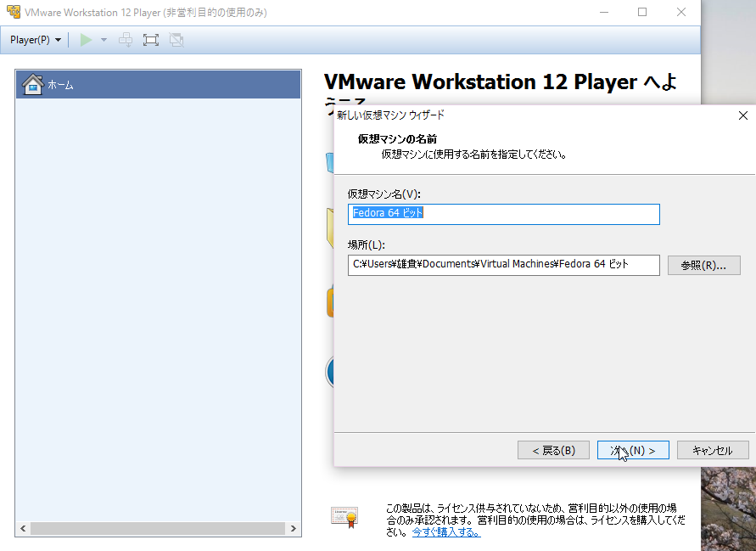The height and width of the screenshot is (551, 756).
Task: Click the < 戻る(B) back button
Action: pyautogui.click(x=553, y=450)
